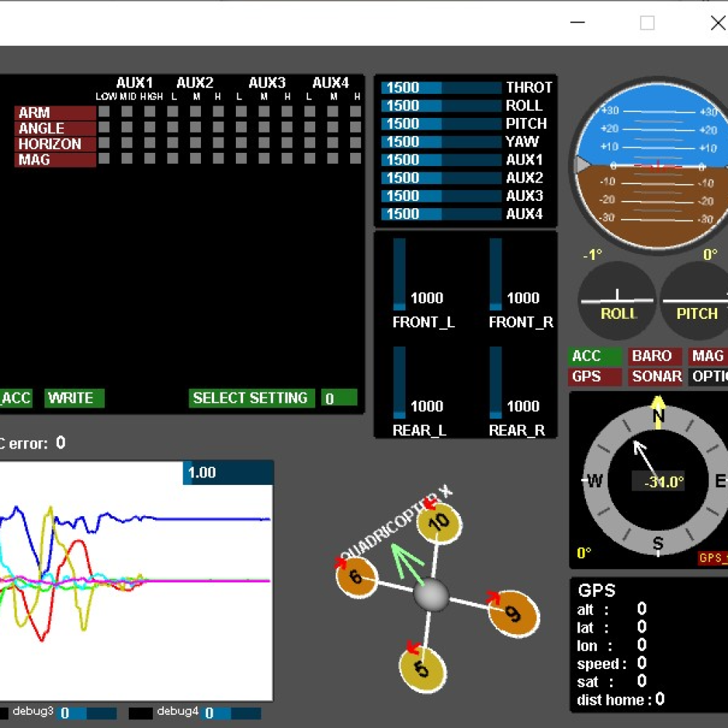Enable ARM on AUX1 HIGH
The image size is (728, 728).
[149, 111]
